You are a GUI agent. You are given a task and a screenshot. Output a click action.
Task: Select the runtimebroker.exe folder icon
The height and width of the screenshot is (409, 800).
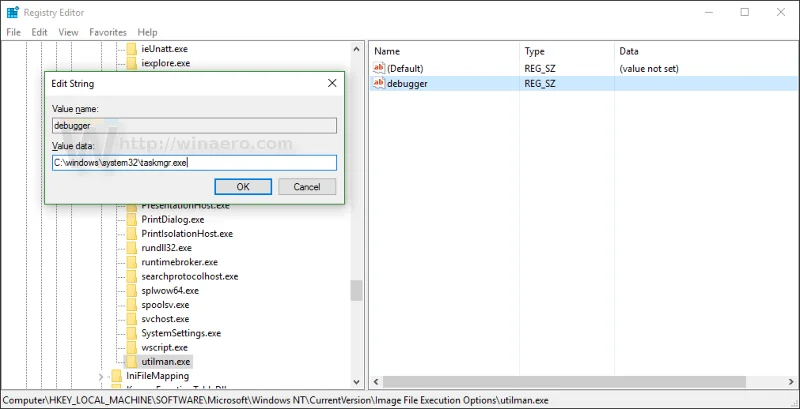[x=132, y=262]
